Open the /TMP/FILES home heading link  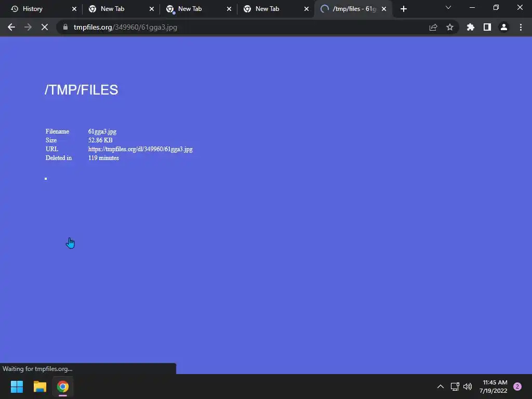(x=82, y=90)
